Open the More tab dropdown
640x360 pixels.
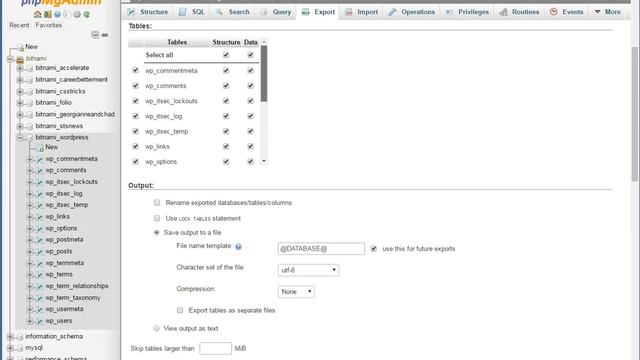pyautogui.click(x=608, y=12)
